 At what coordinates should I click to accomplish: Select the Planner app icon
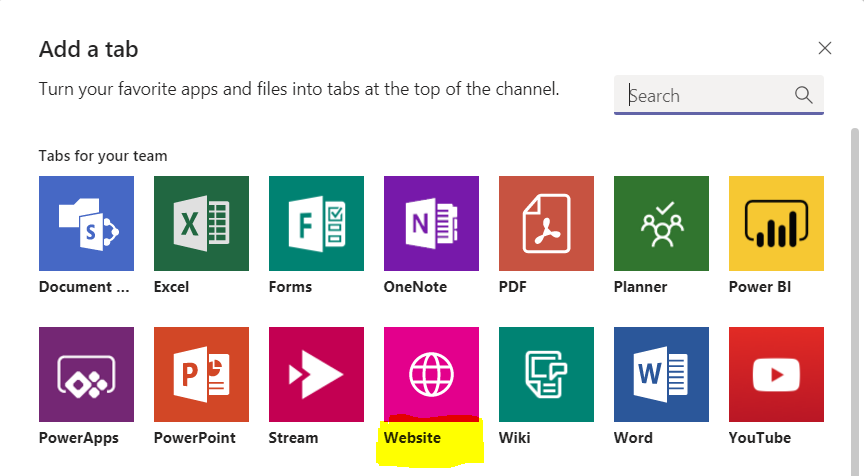pos(661,223)
